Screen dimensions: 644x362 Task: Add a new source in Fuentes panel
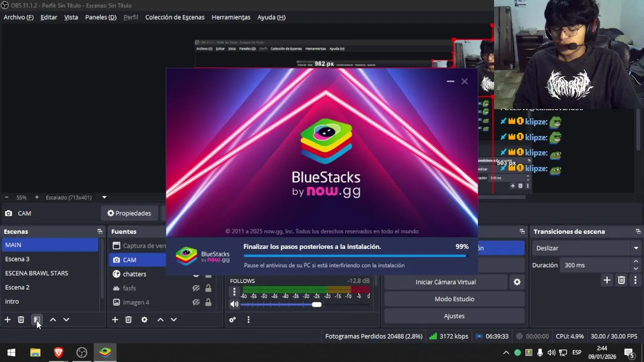115,320
